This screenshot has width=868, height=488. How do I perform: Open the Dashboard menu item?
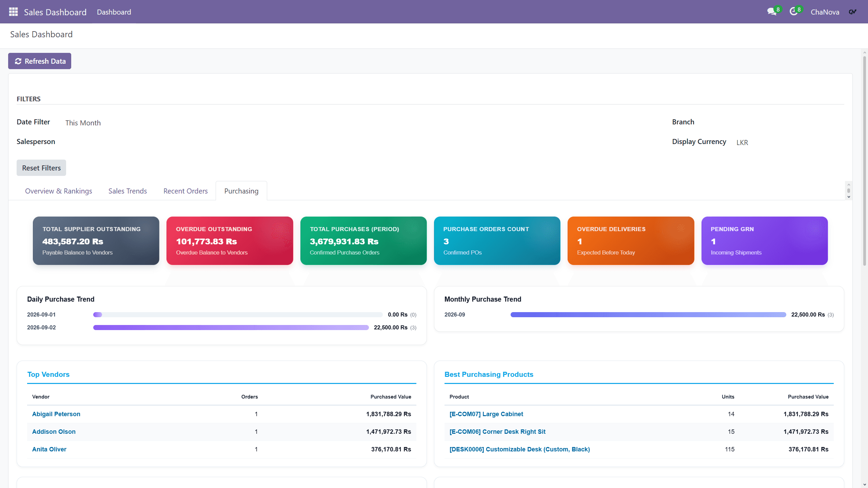114,12
